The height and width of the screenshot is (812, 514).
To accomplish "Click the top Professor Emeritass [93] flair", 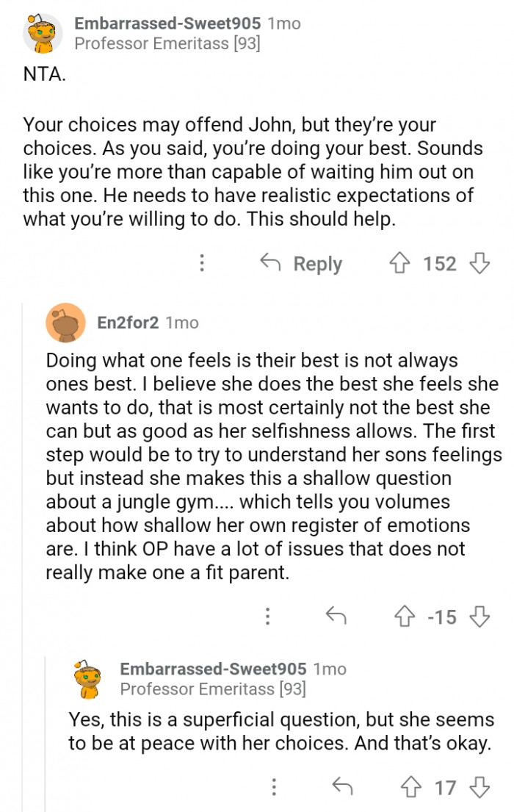I will tap(167, 44).
